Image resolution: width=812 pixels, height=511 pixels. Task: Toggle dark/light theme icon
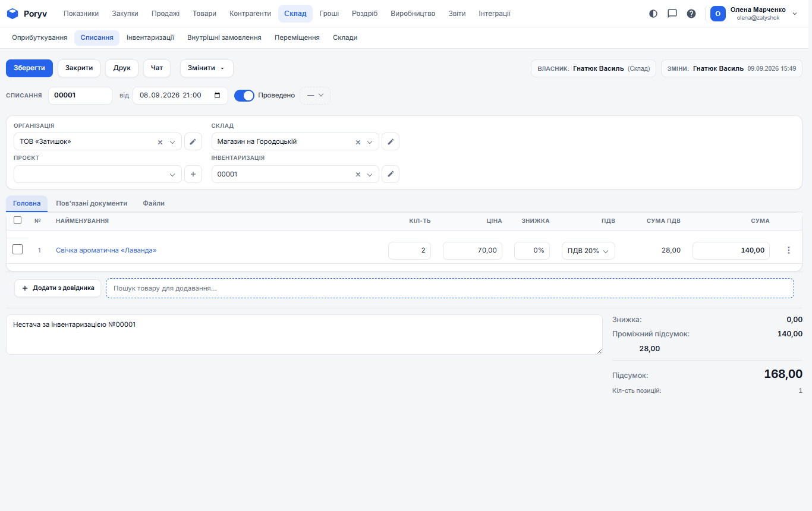click(653, 14)
